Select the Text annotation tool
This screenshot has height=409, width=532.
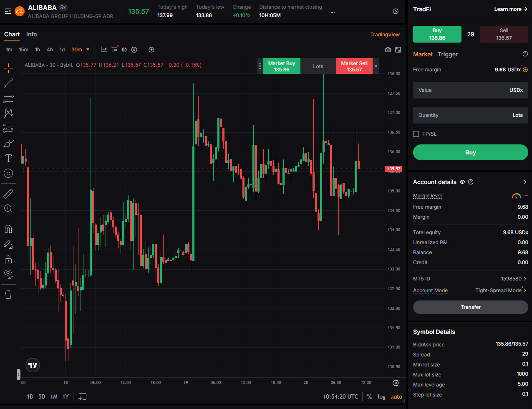point(8,158)
